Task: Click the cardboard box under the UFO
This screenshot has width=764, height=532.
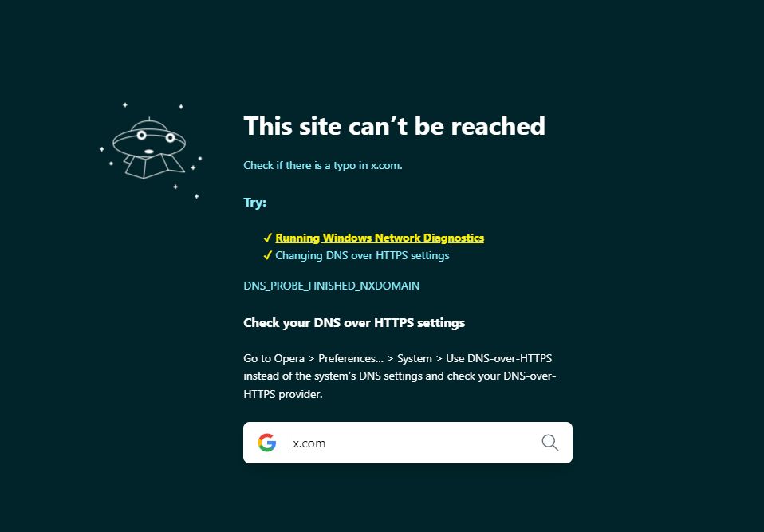Action: 152,167
